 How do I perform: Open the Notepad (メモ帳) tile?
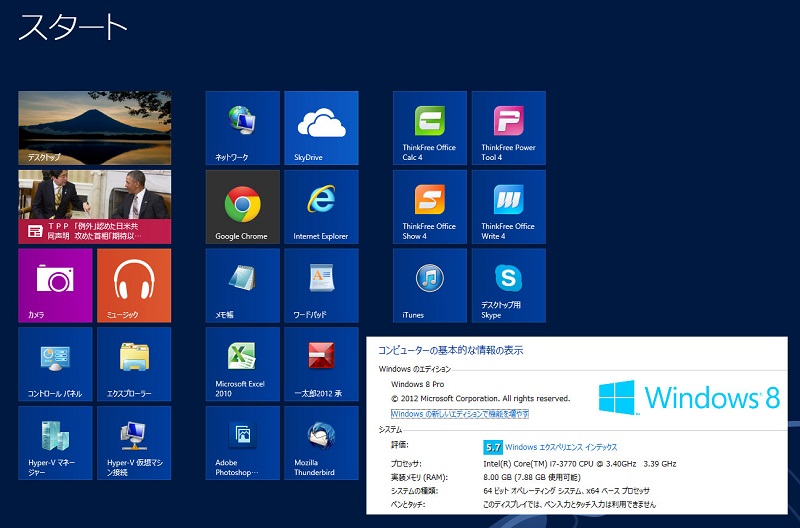tap(243, 286)
